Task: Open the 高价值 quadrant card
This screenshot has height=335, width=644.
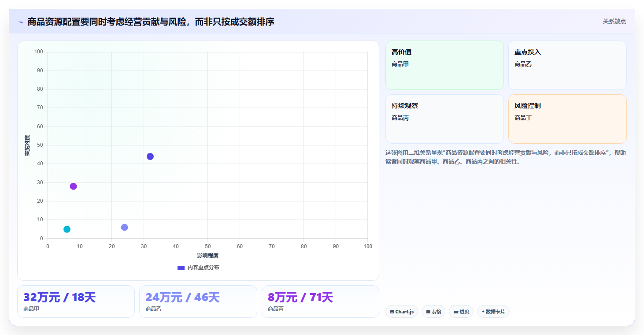Action: (444, 65)
